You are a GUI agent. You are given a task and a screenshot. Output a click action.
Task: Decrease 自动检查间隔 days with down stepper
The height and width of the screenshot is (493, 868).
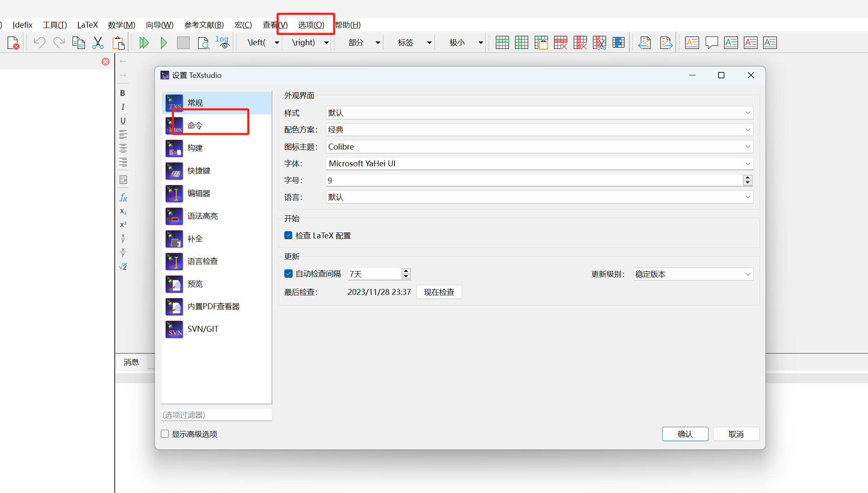click(x=406, y=276)
